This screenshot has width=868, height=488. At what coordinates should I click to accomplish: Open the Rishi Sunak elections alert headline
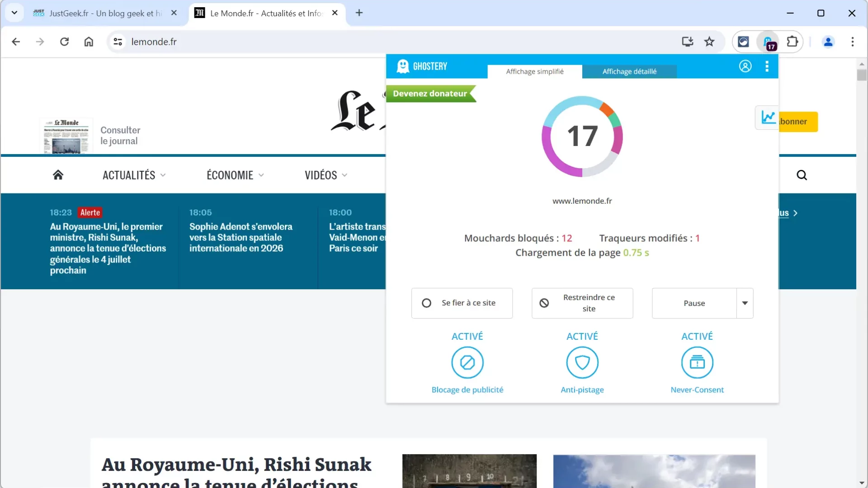point(108,249)
